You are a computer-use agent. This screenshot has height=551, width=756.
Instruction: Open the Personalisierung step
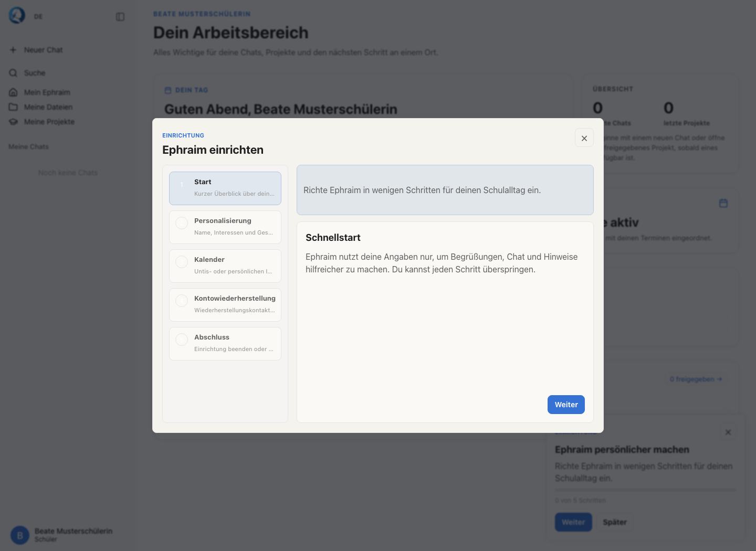tap(225, 227)
